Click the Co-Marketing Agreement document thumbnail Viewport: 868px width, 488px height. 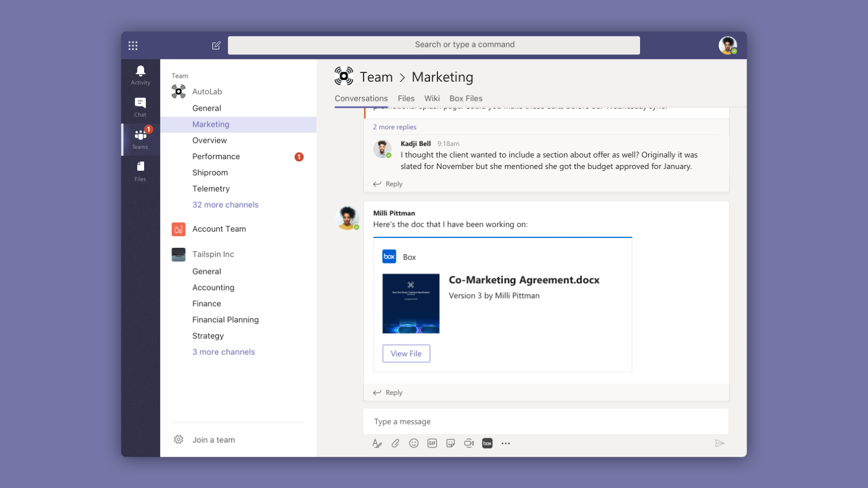411,303
